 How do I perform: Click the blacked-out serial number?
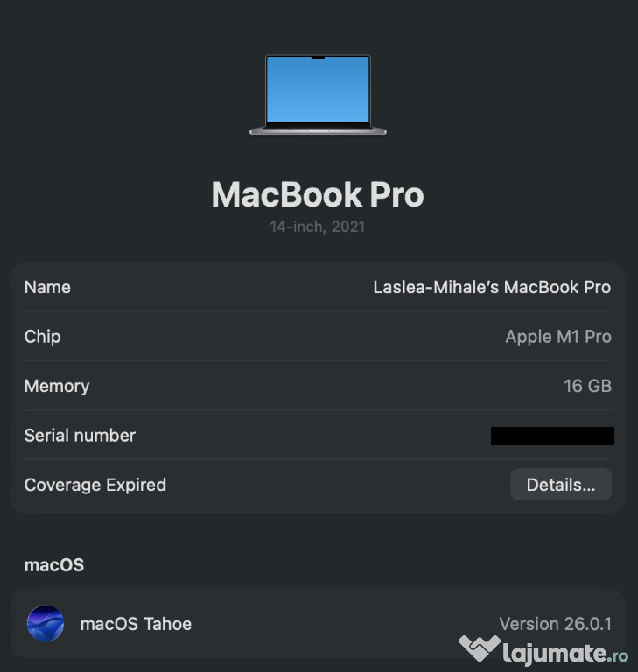click(x=552, y=436)
